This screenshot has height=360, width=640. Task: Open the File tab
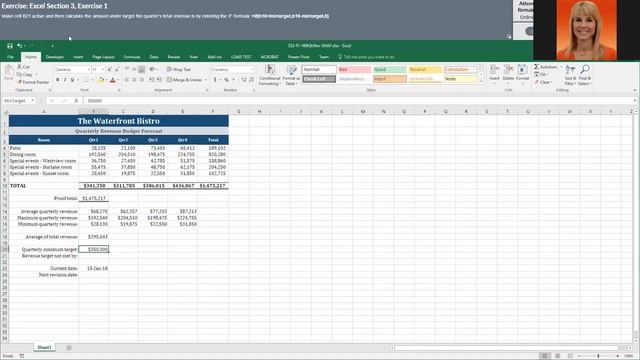click(x=11, y=57)
